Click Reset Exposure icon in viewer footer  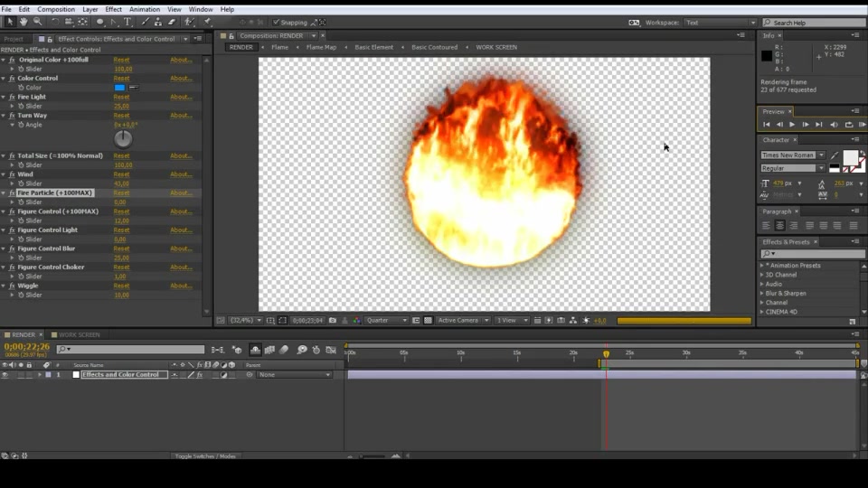pos(586,320)
